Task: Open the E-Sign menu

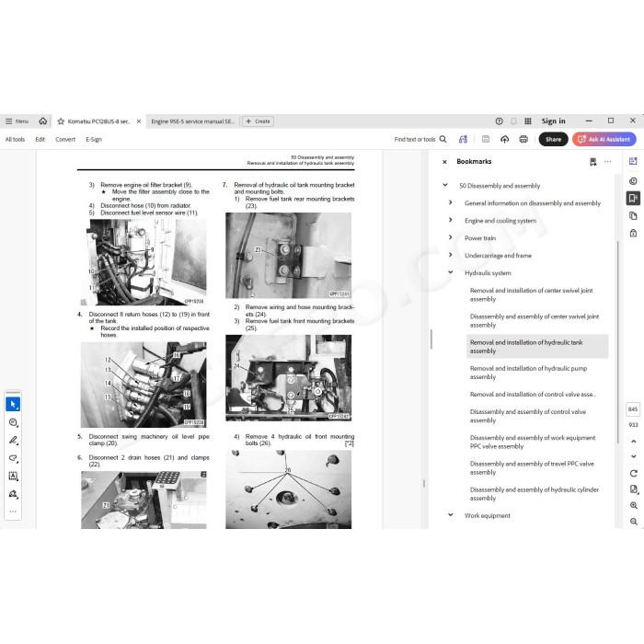Action: point(94,139)
